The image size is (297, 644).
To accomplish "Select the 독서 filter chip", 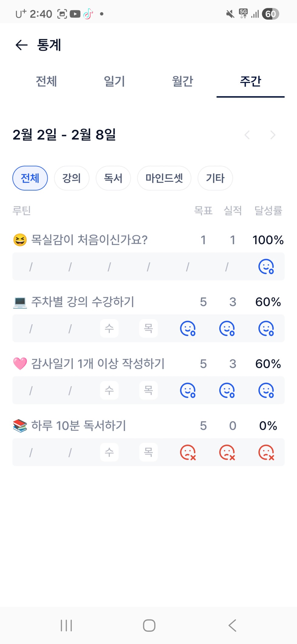I will 113,178.
